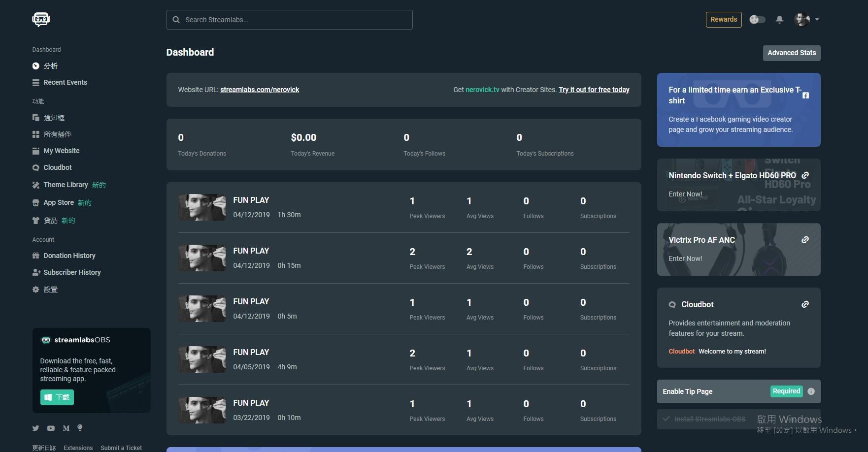Select Recent Events in the sidebar
Screen dimensions: 868x452
pos(65,82)
